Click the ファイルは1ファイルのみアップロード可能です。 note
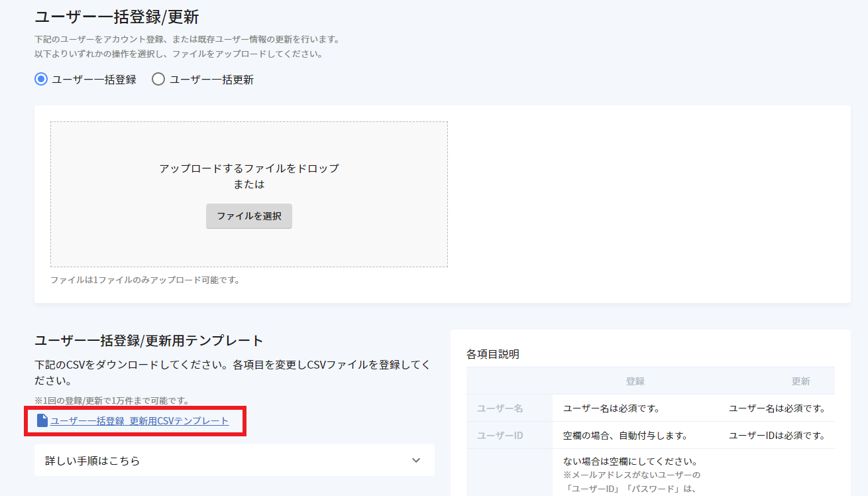868x496 pixels. 145,280
